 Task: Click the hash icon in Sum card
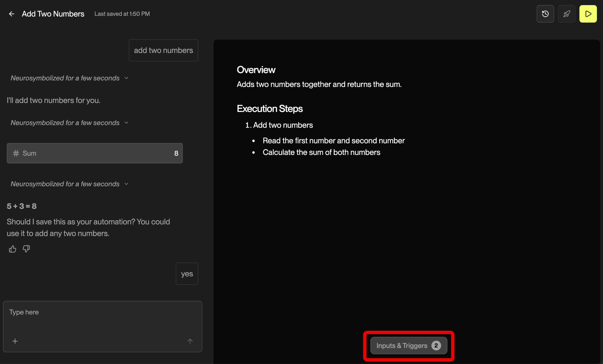(x=16, y=153)
